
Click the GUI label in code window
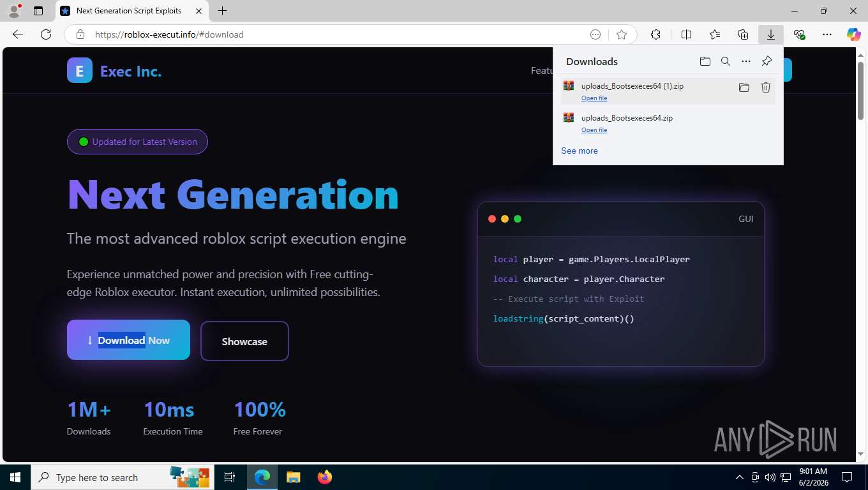(x=746, y=219)
